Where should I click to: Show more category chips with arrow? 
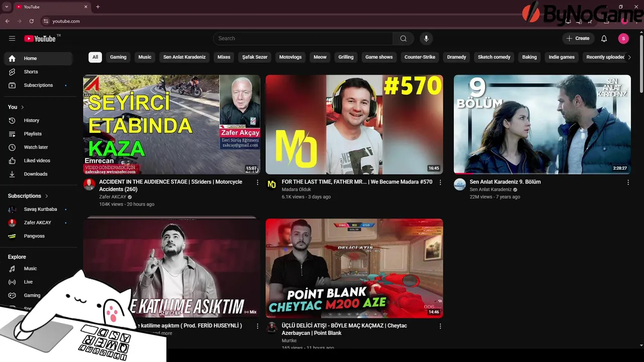(629, 57)
